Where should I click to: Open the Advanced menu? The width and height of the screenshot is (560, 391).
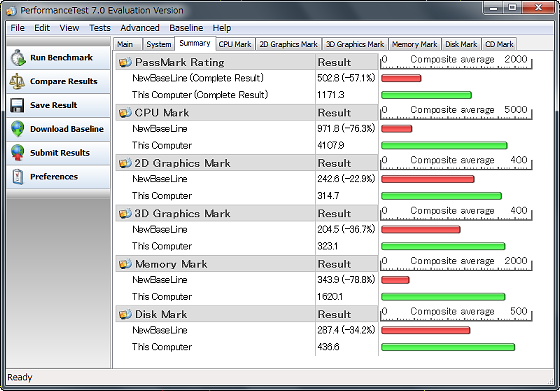[x=140, y=28]
